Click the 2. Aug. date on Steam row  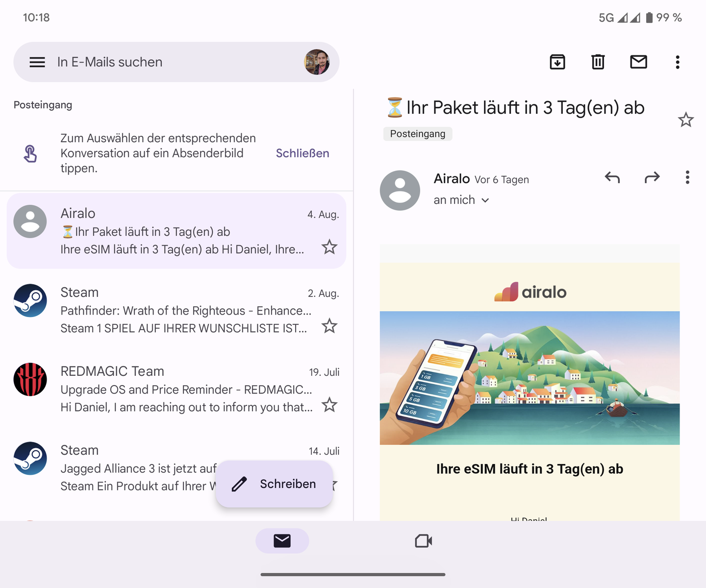324,293
